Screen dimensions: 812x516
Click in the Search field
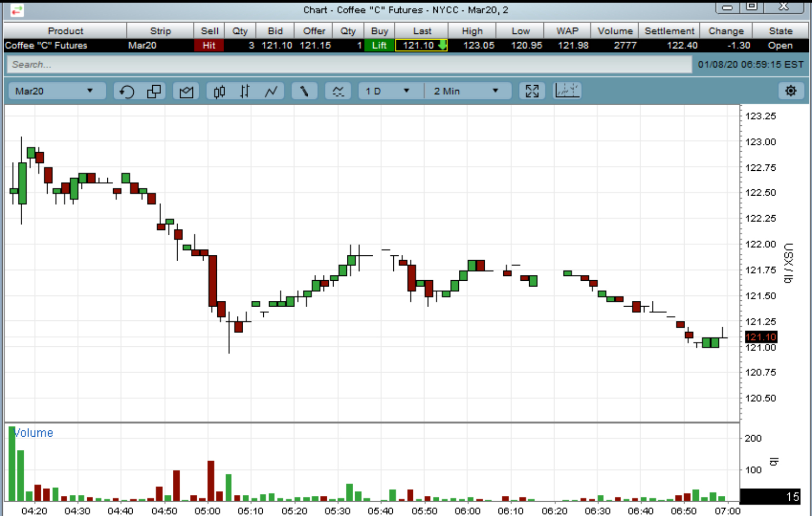tap(349, 64)
